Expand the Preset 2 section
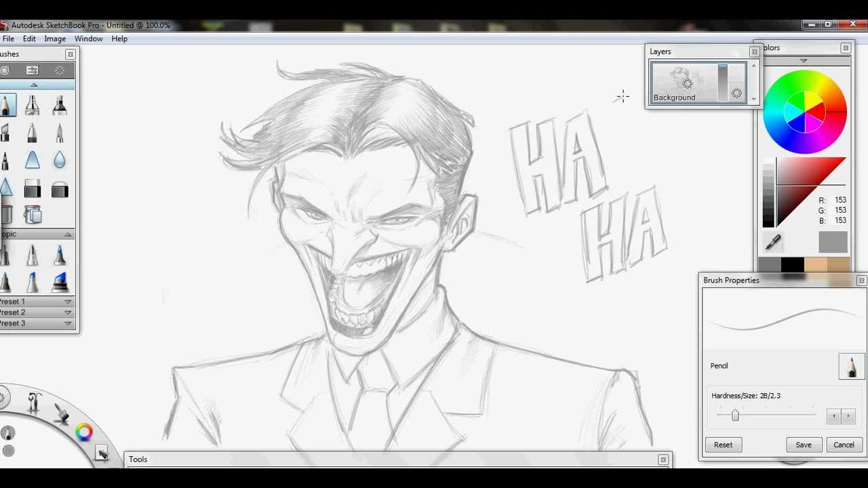The width and height of the screenshot is (868, 488). tap(68, 312)
